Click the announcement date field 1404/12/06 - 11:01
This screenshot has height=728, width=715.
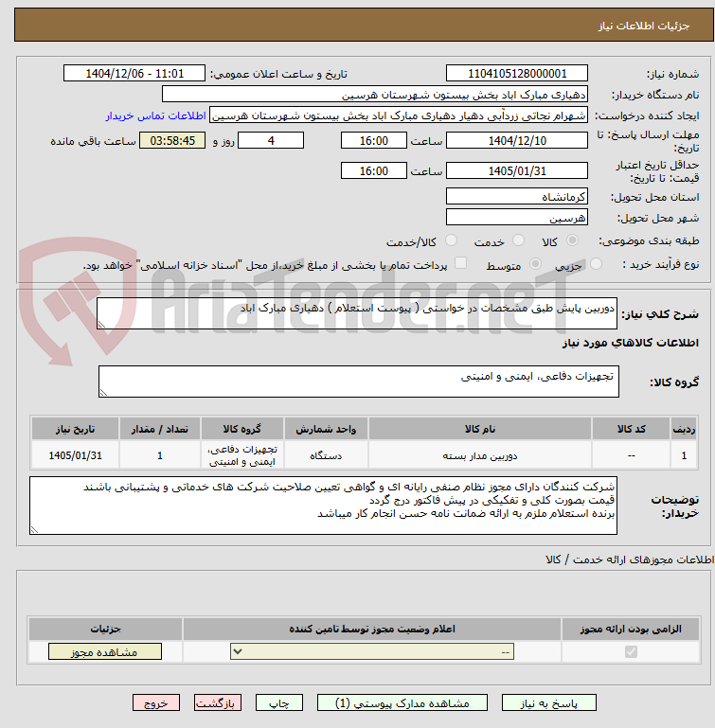point(134,73)
